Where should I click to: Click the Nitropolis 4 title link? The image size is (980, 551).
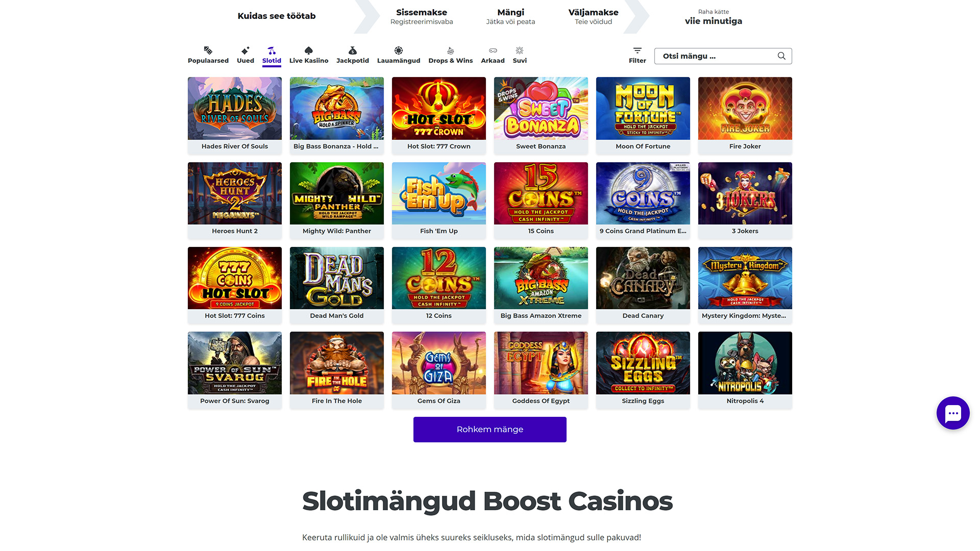coord(745,401)
